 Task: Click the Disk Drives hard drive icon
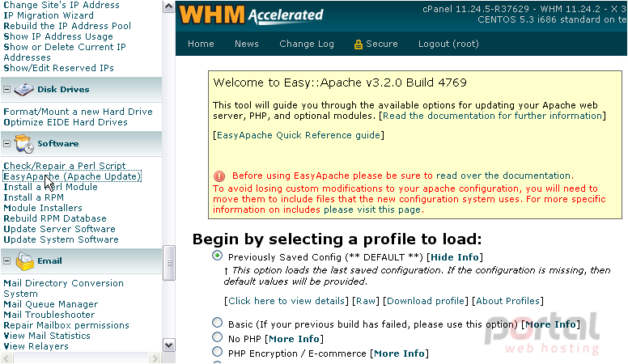point(23,90)
